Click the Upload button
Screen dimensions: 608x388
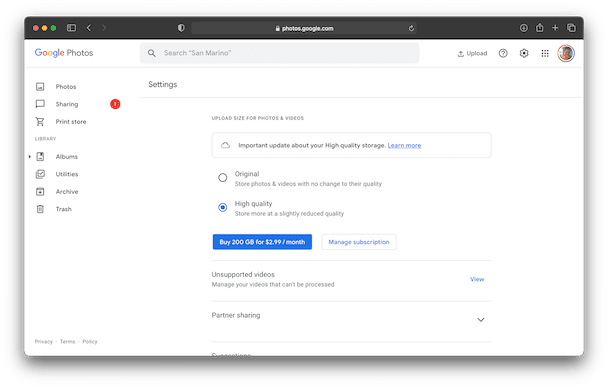(472, 53)
